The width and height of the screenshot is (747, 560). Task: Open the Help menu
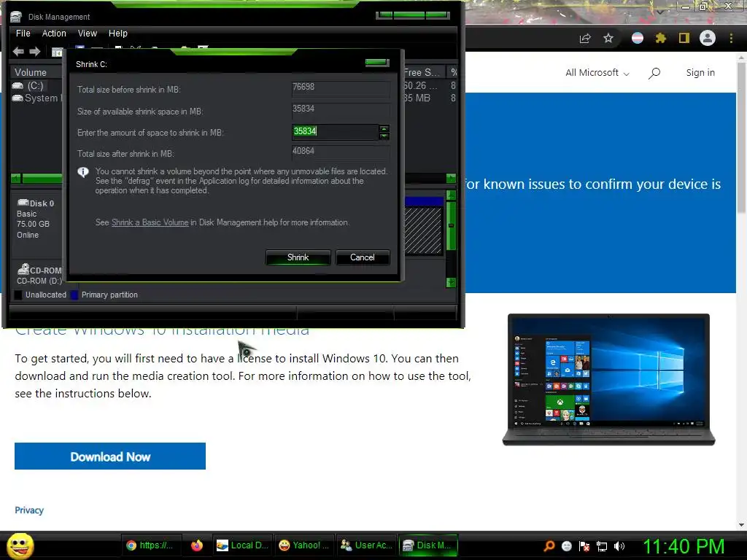[117, 34]
